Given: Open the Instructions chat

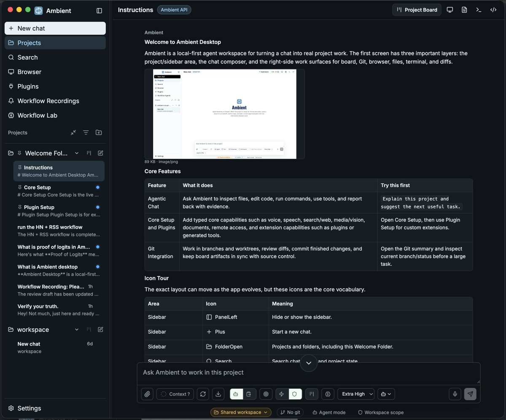Looking at the screenshot, I should pos(59,171).
